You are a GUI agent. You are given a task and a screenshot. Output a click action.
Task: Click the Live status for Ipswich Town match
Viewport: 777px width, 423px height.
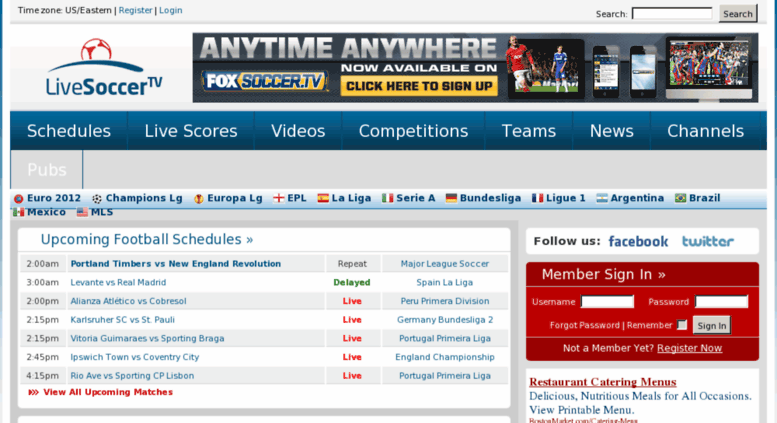(352, 357)
